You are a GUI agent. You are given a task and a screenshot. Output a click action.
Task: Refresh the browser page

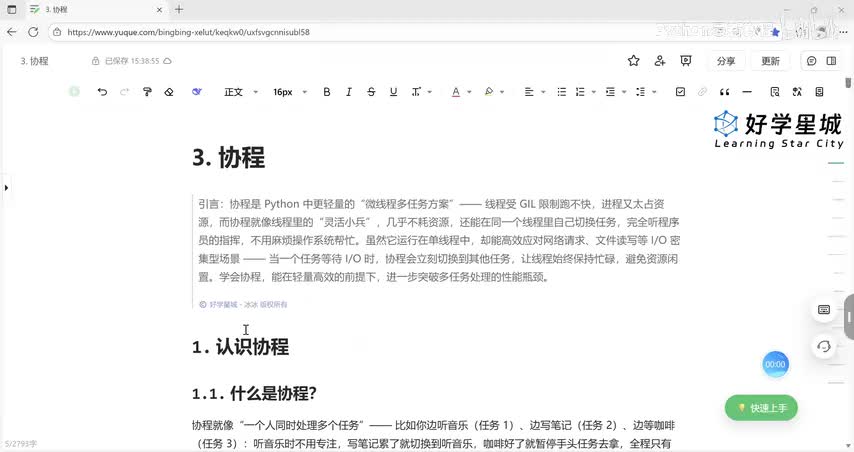tap(33, 32)
